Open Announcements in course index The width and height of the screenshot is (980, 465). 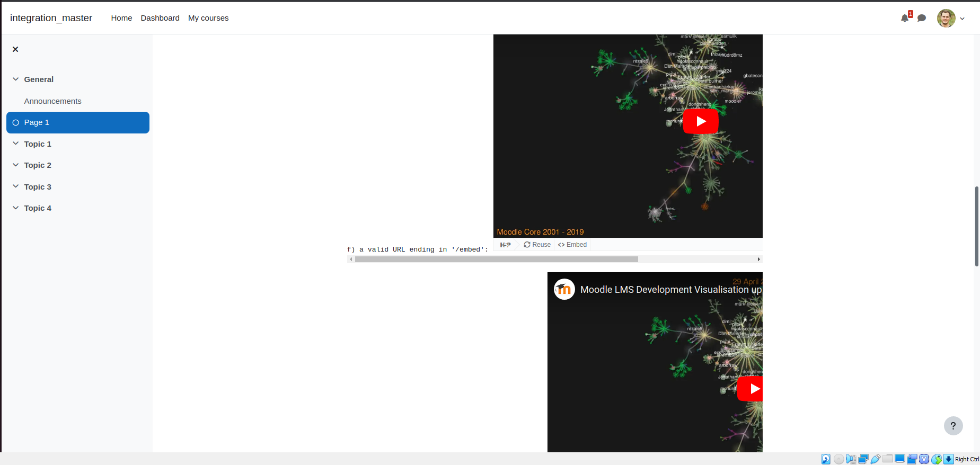[52, 101]
